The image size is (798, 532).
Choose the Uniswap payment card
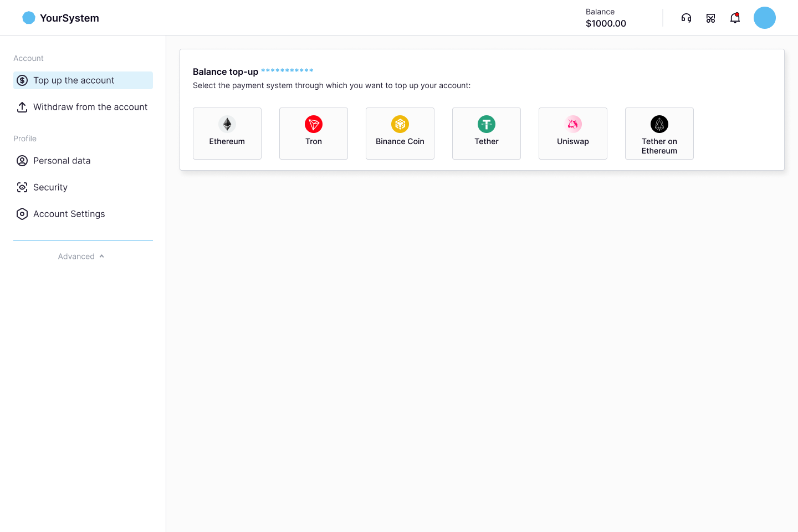point(573,134)
